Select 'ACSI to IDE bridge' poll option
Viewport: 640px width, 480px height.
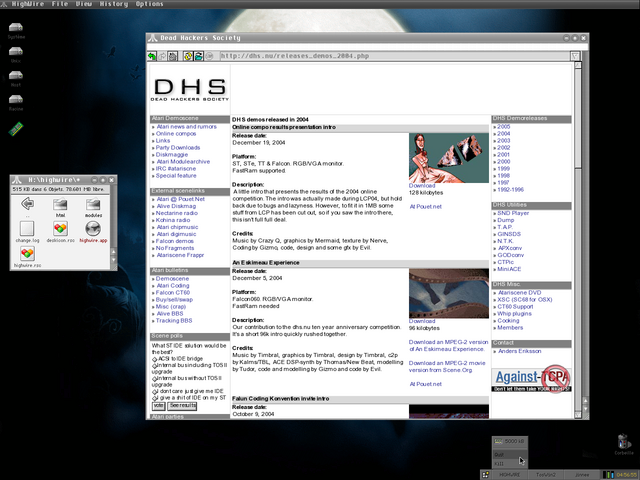(155, 359)
